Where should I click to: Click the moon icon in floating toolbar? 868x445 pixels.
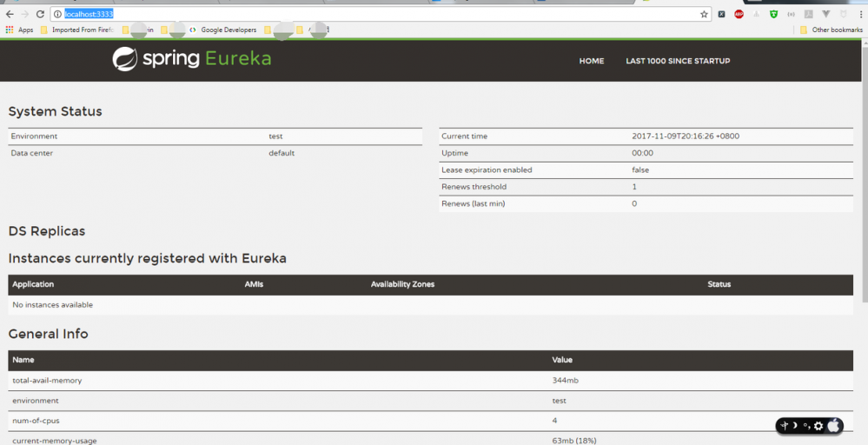795,425
